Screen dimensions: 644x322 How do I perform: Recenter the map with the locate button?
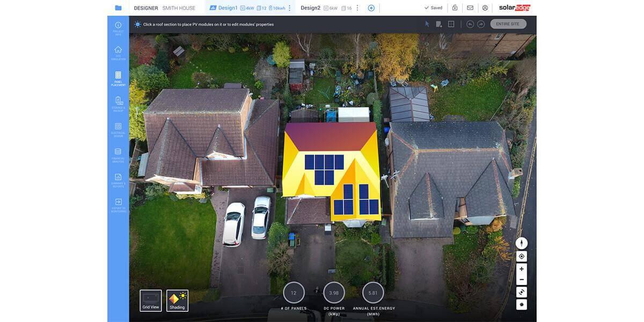pyautogui.click(x=521, y=257)
